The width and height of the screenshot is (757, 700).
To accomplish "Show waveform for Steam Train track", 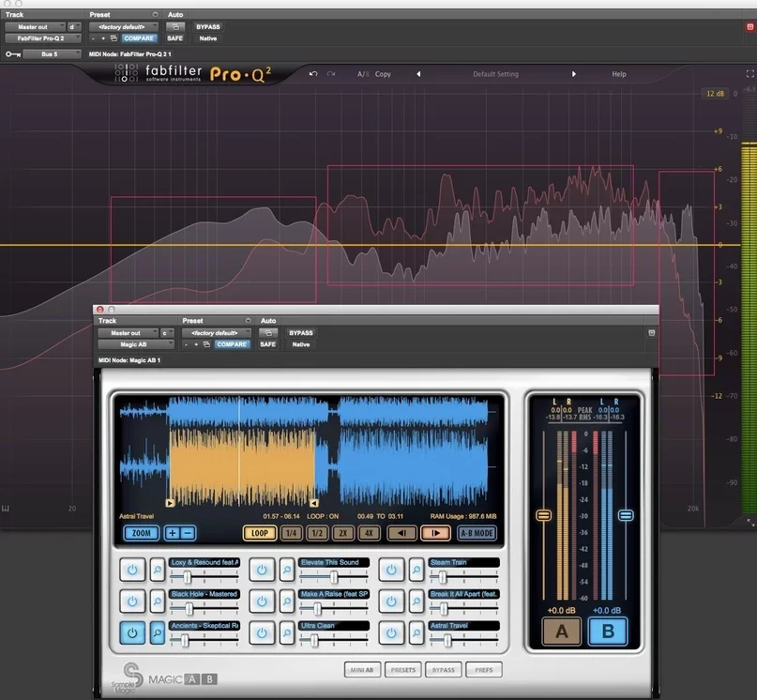I will coord(416,570).
